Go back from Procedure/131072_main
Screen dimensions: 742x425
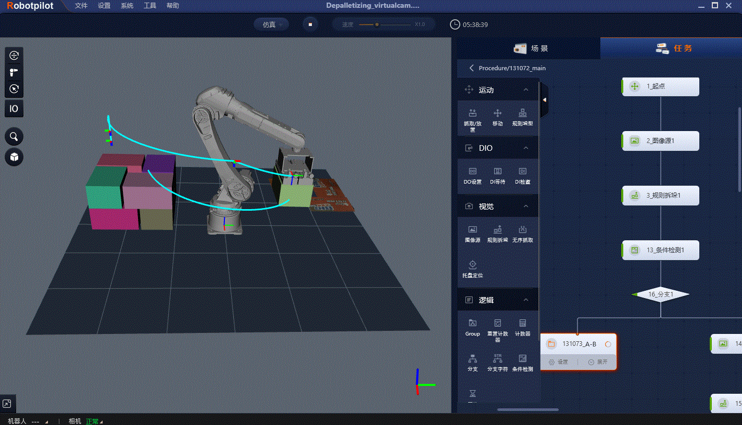pyautogui.click(x=471, y=68)
